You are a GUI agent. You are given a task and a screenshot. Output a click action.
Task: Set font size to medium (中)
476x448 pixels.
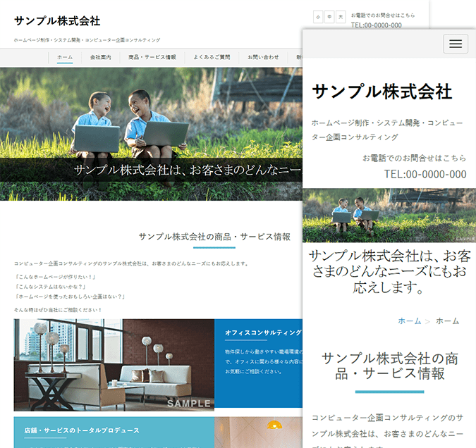(x=329, y=16)
